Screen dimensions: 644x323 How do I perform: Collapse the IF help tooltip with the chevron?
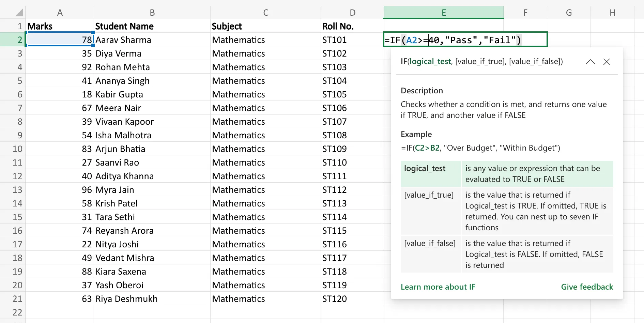click(x=590, y=62)
